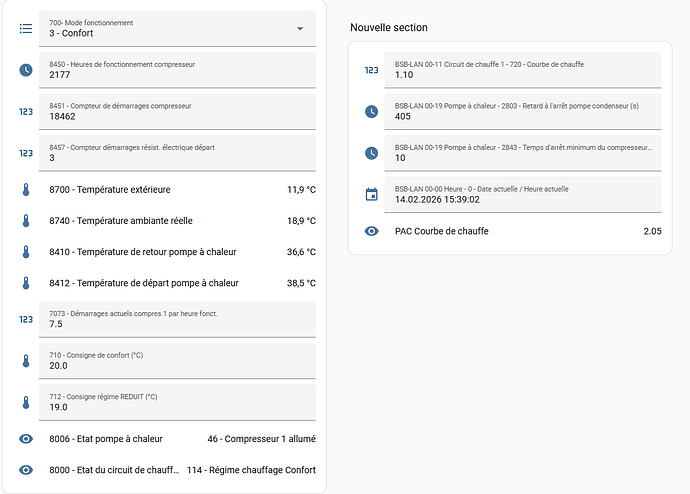The width and height of the screenshot is (690, 494).
Task: Open the 700 Mode fonctionnement dropdown arrow
Action: (x=300, y=29)
